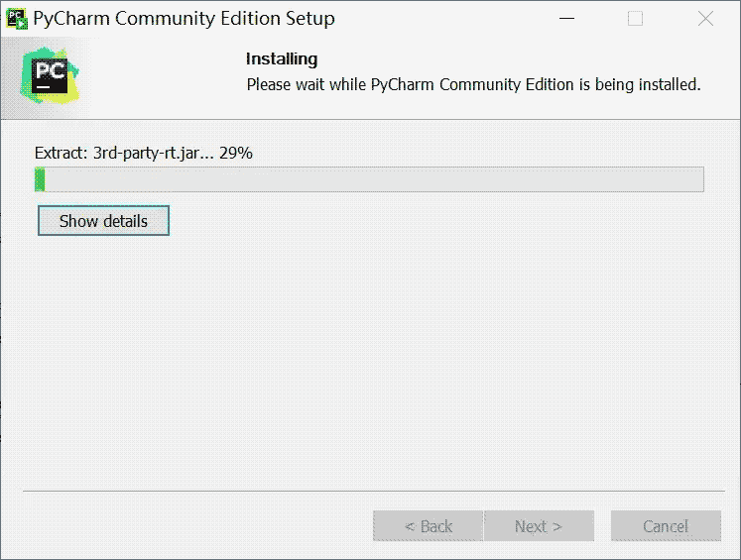Click the PyCharm Community Edition Setup title text
Screen dimensions: 741x560
pos(184,19)
